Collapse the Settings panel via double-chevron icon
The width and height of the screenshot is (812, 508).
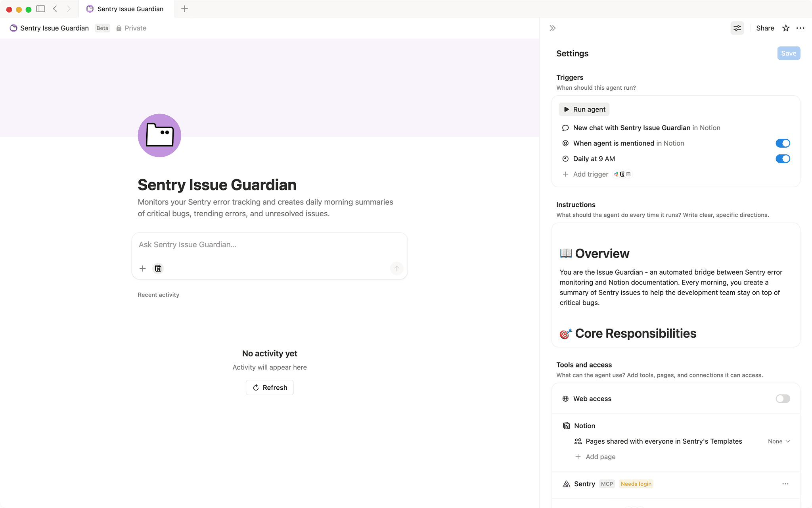click(552, 28)
